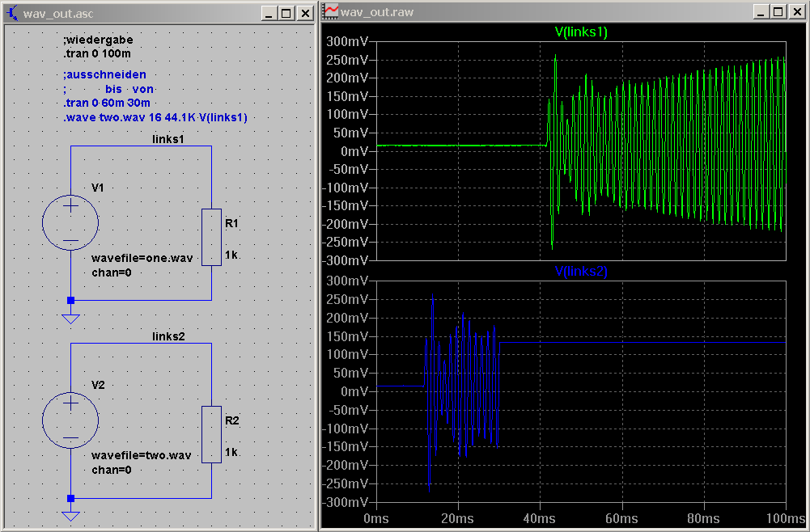Click the wavefile=one.wav source value

(142, 258)
